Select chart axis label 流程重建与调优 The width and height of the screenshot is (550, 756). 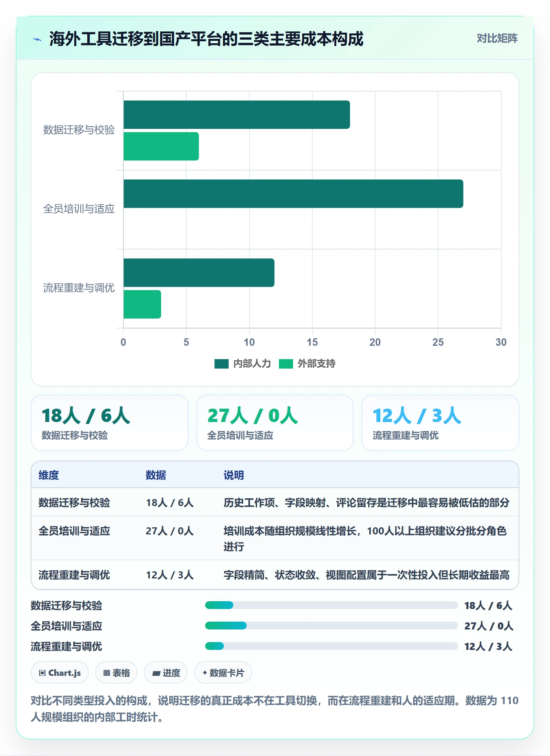coord(79,288)
